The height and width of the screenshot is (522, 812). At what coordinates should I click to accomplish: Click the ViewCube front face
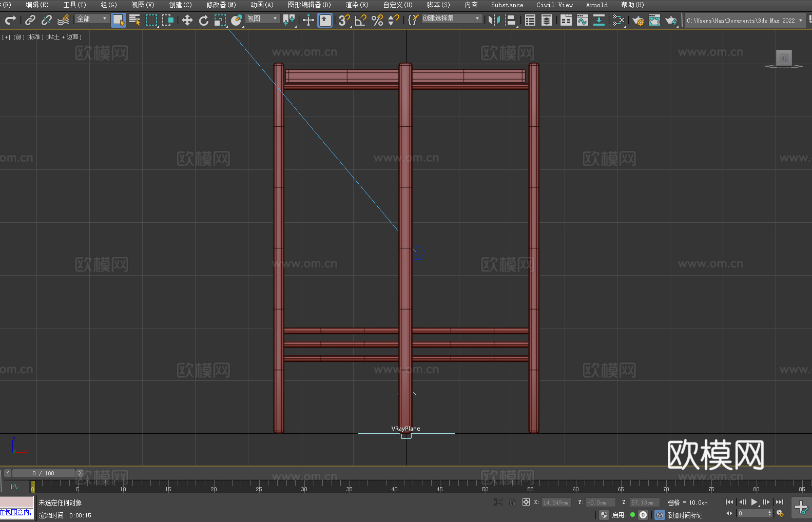click(x=783, y=57)
